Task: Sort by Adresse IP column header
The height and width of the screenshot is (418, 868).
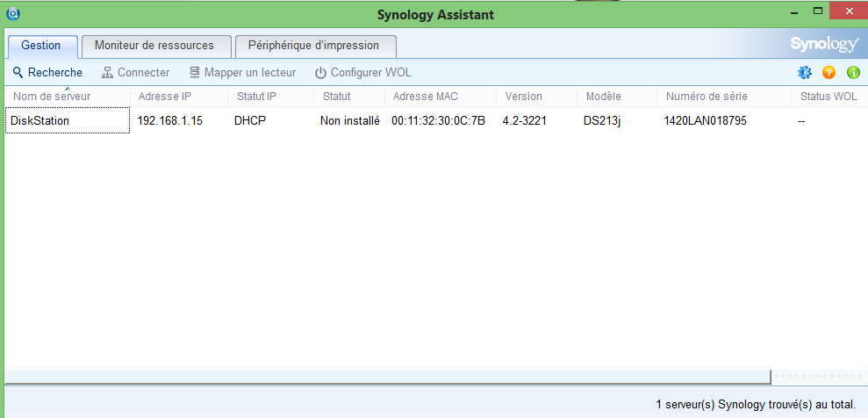Action: point(179,97)
